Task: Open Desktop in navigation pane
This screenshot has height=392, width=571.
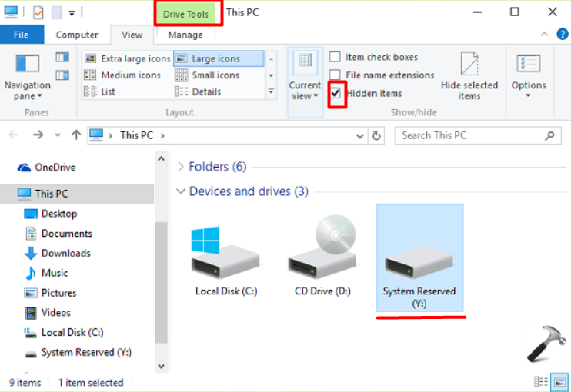Action: pos(51,214)
